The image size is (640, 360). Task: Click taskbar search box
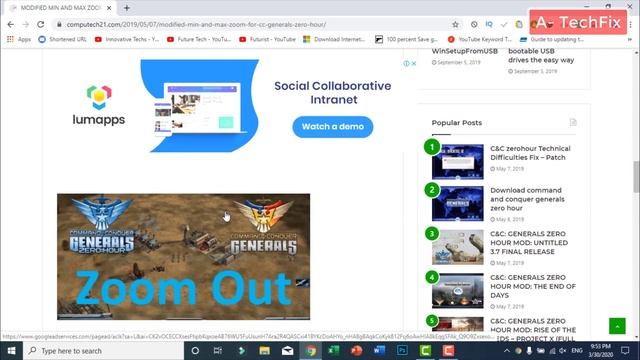pyautogui.click(x=104, y=351)
